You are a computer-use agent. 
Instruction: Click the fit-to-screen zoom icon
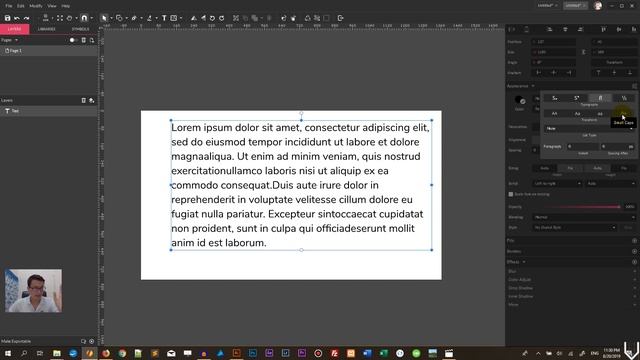[x=60, y=18]
